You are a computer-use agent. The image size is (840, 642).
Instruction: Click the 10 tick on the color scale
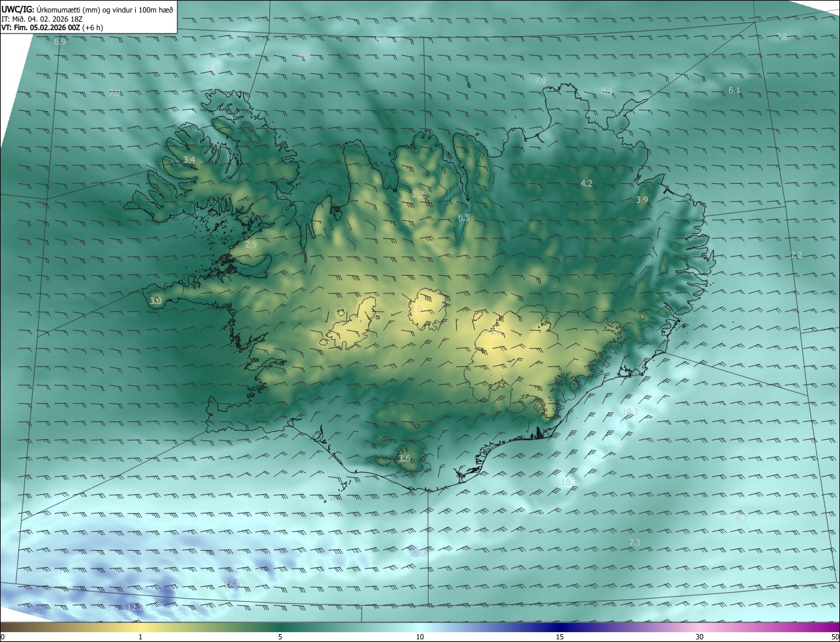tap(420, 637)
